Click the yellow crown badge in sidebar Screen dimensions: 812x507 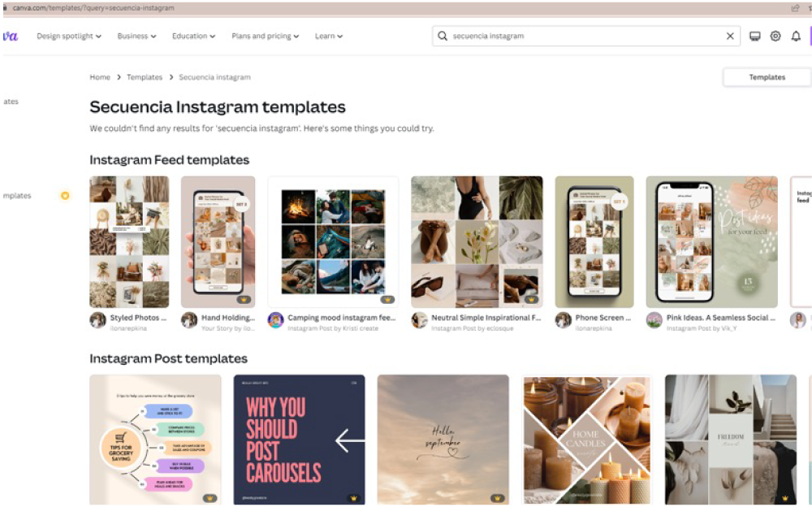(65, 196)
